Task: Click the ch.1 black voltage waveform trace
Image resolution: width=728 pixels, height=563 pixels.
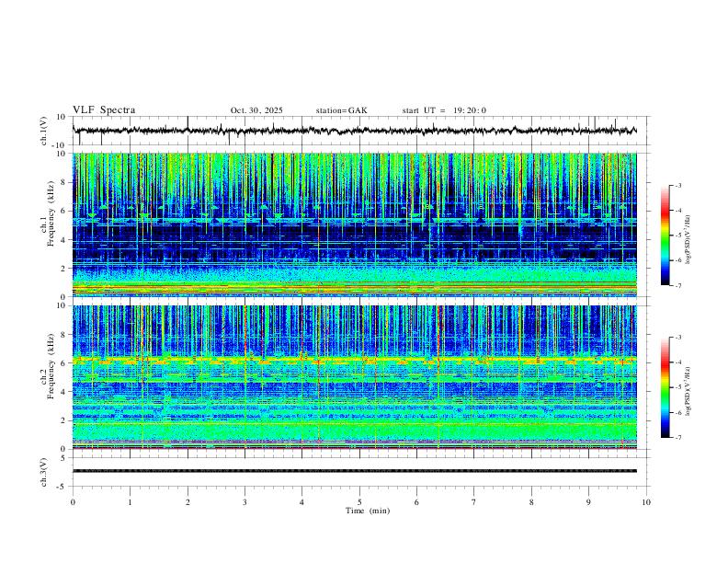Action: [x=355, y=131]
